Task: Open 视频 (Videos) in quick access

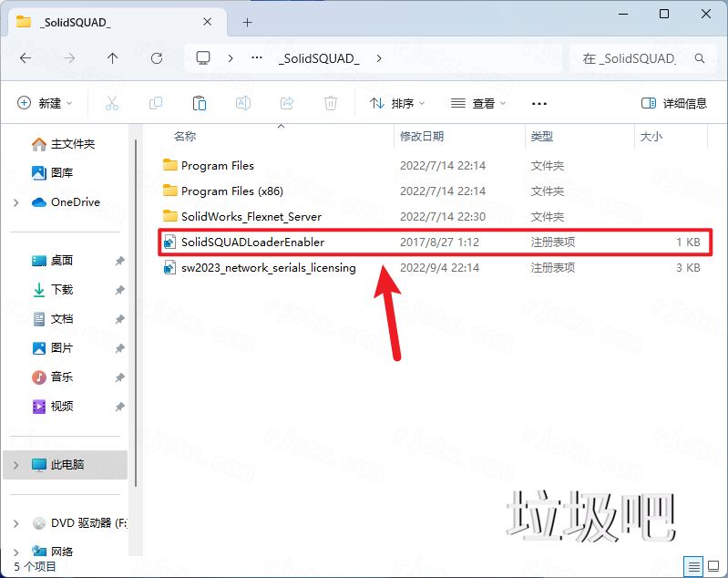Action: point(53,406)
